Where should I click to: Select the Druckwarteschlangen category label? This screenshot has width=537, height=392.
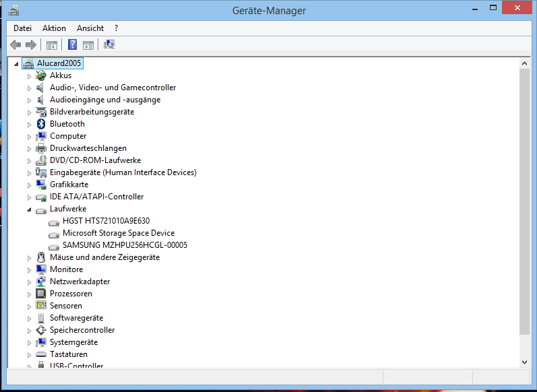coord(88,148)
